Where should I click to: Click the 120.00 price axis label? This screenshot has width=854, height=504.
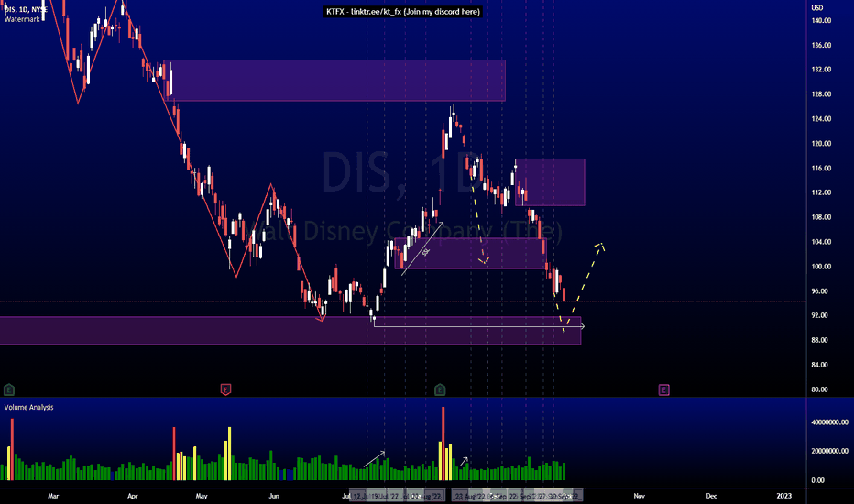pos(821,144)
